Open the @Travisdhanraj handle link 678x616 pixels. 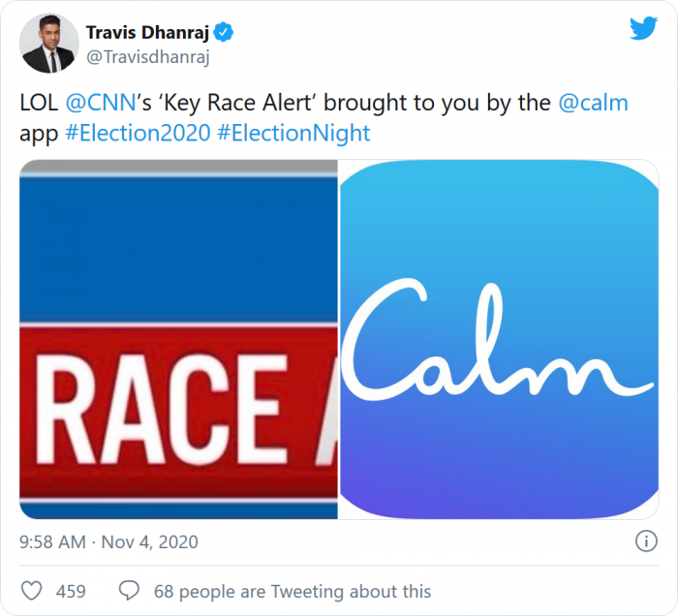pyautogui.click(x=148, y=57)
